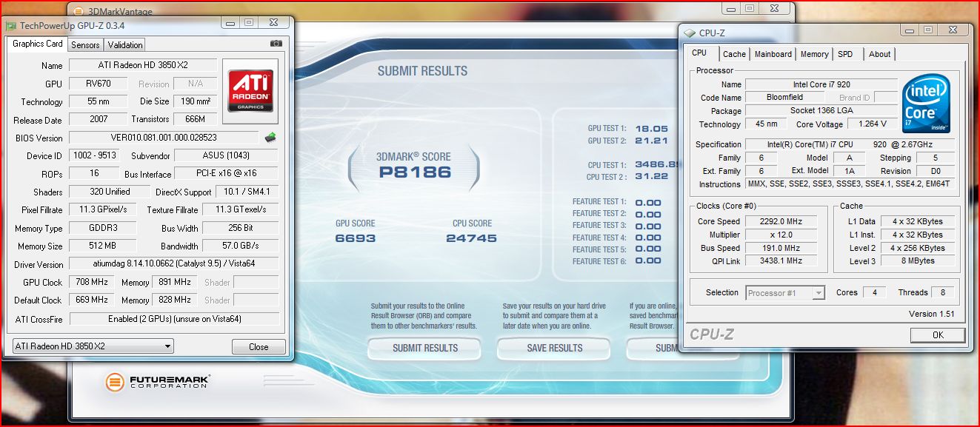
Task: Click the GPU TEST 1 value 18.05
Action: [x=652, y=129]
